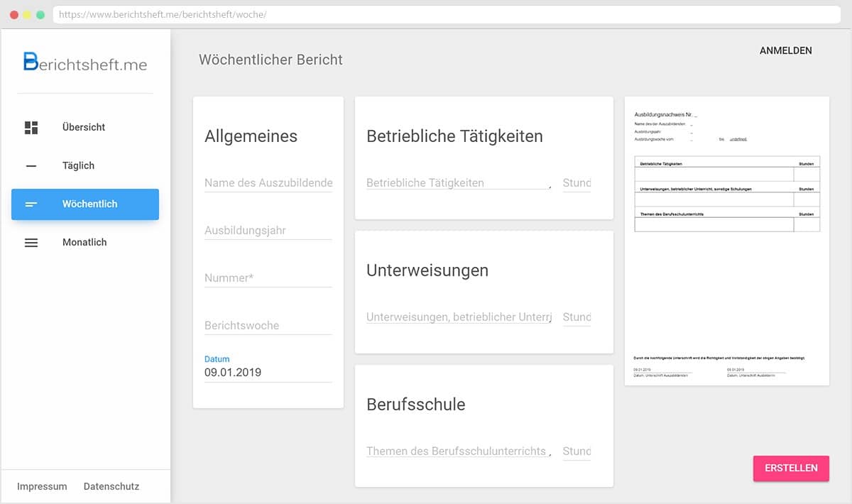852x504 pixels.
Task: Click the Monatlich three-line icon
Action: pos(31,243)
